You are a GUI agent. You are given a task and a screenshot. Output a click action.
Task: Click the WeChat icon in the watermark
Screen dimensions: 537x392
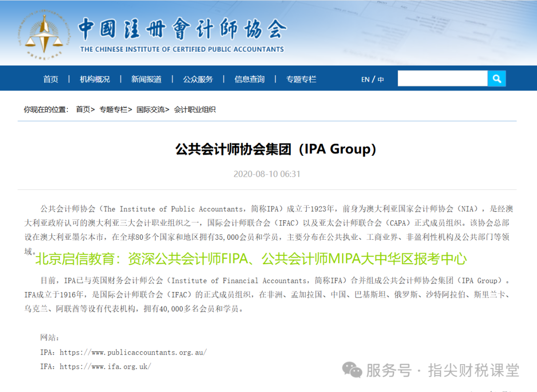pyautogui.click(x=353, y=370)
